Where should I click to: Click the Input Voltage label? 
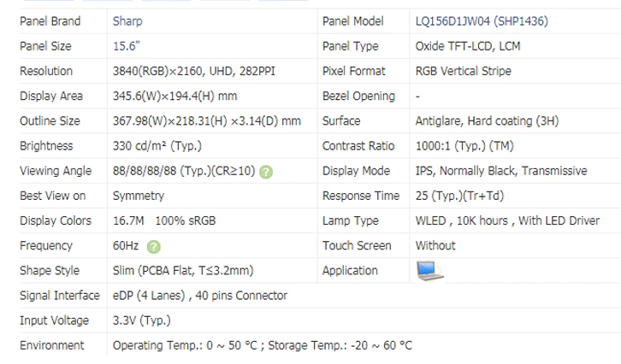[54, 320]
